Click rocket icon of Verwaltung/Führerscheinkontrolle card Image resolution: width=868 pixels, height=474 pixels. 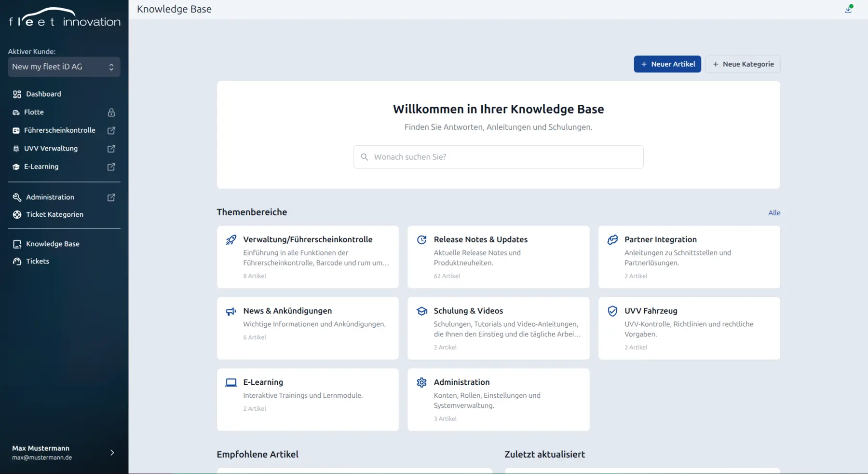(231, 240)
